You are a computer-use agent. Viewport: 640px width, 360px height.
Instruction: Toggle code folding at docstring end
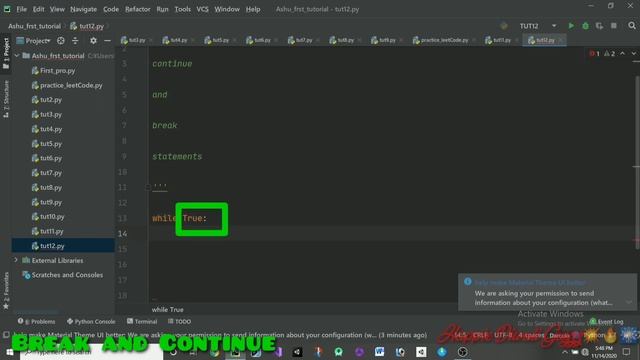(x=148, y=187)
